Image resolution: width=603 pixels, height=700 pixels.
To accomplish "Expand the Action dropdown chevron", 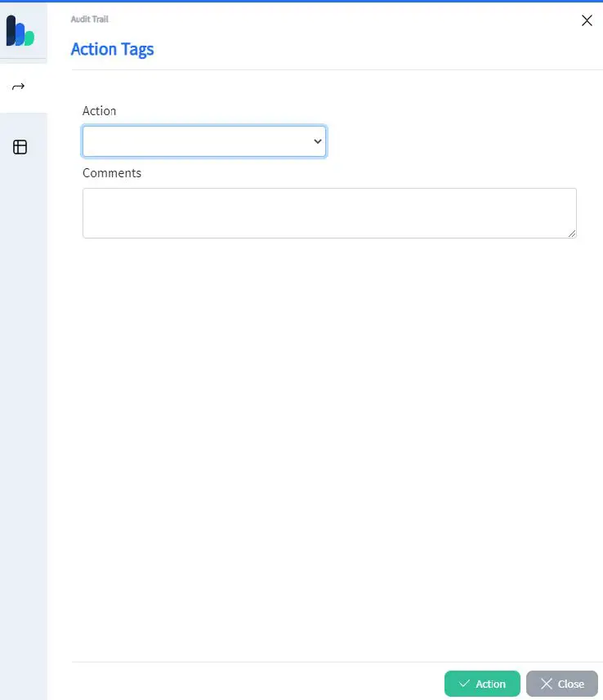I will [318, 141].
